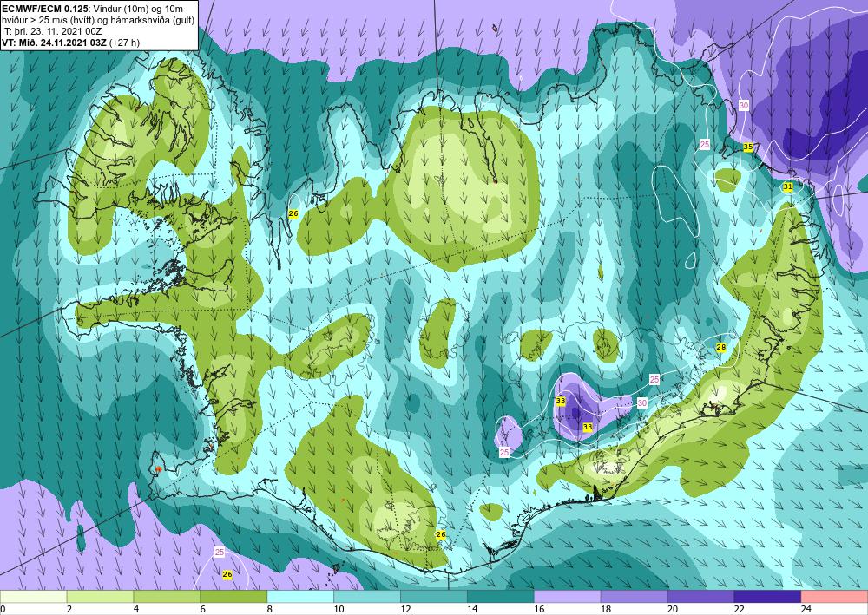Click the pale yellow 0–2 legend swatch

pos(33,597)
